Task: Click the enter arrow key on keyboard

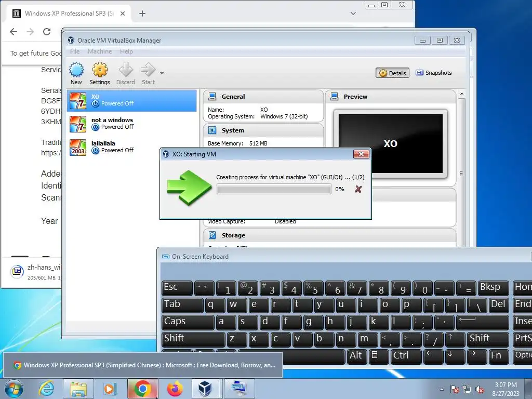Action: pyautogui.click(x=483, y=322)
